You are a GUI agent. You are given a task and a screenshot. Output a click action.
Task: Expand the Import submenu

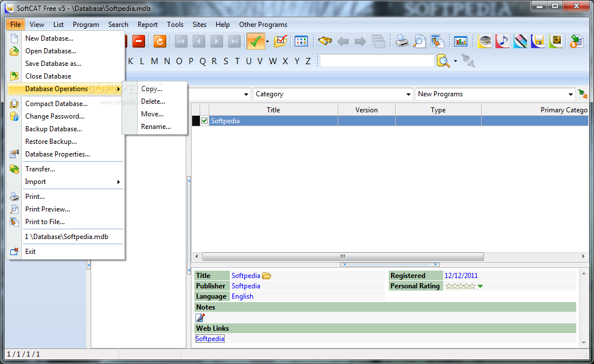pos(66,182)
